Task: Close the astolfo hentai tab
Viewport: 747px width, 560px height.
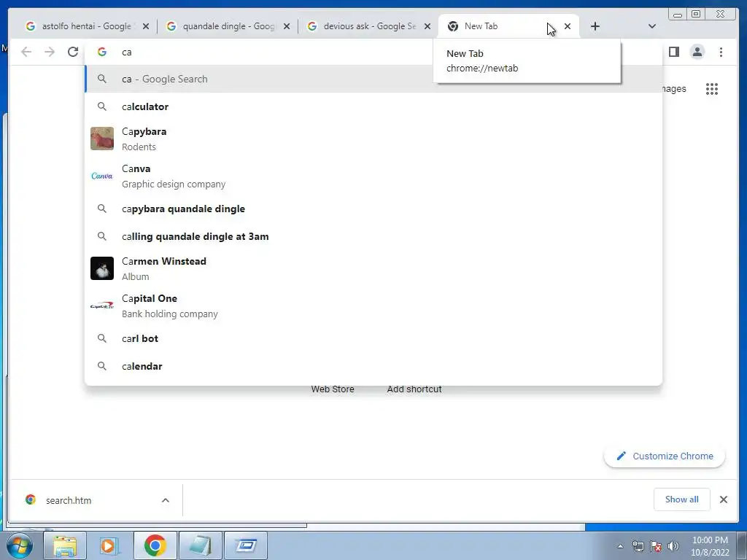Action: [x=146, y=26]
